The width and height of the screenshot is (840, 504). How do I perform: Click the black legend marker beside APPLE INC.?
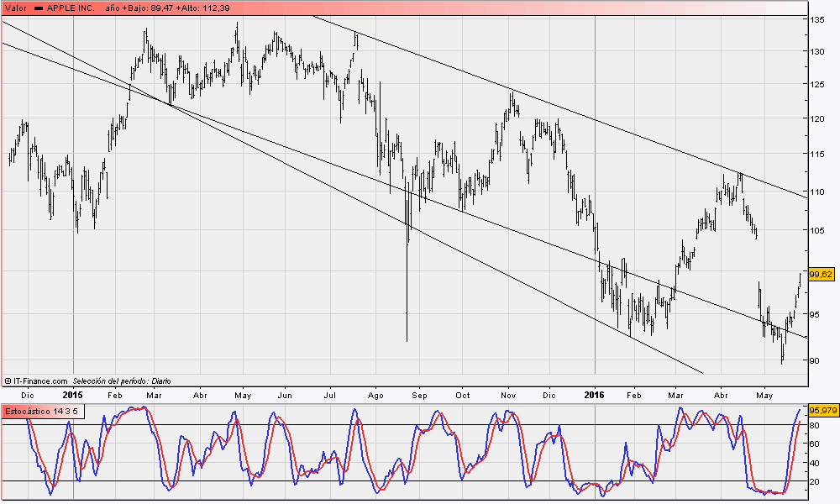(x=37, y=8)
